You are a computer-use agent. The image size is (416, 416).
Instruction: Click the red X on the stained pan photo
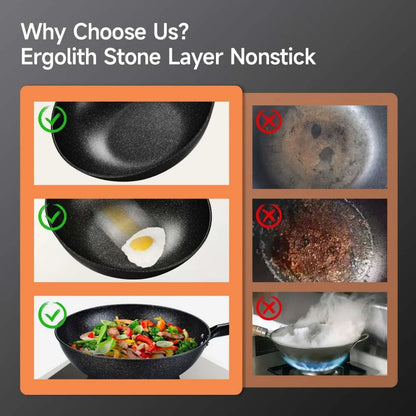point(269,121)
